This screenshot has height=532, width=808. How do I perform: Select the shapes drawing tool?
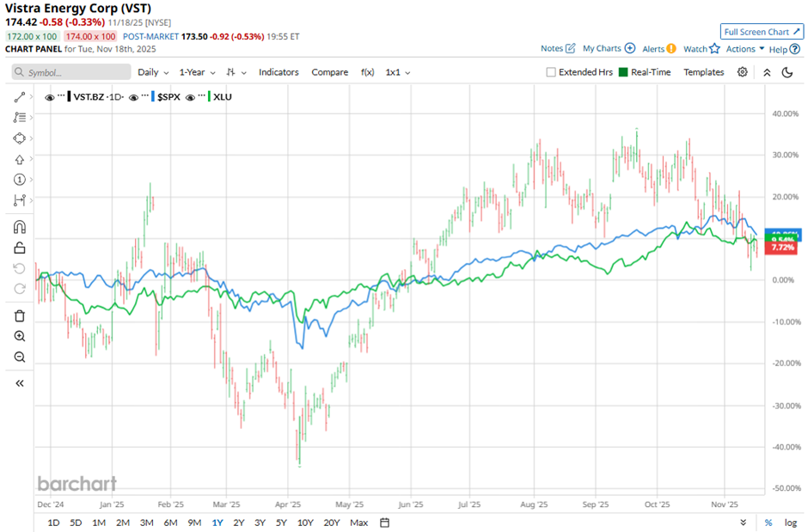[19, 138]
